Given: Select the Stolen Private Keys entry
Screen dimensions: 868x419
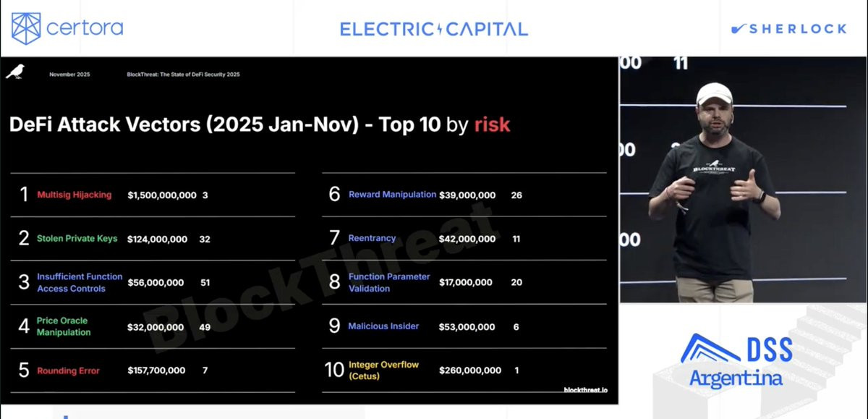Looking at the screenshot, I should point(77,239).
